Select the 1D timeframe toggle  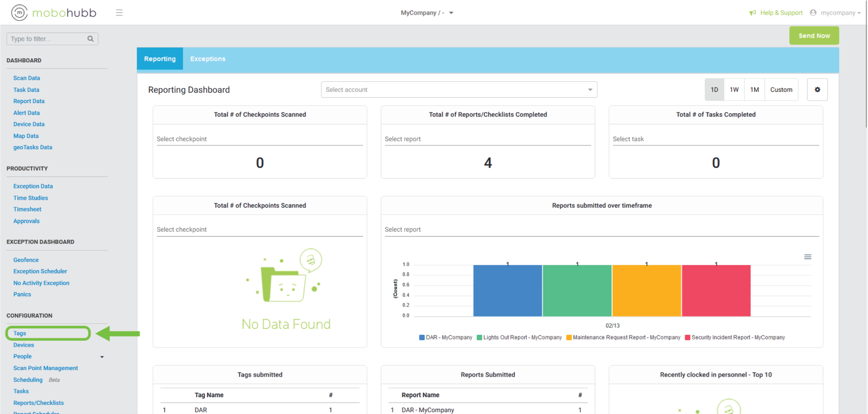coord(714,90)
